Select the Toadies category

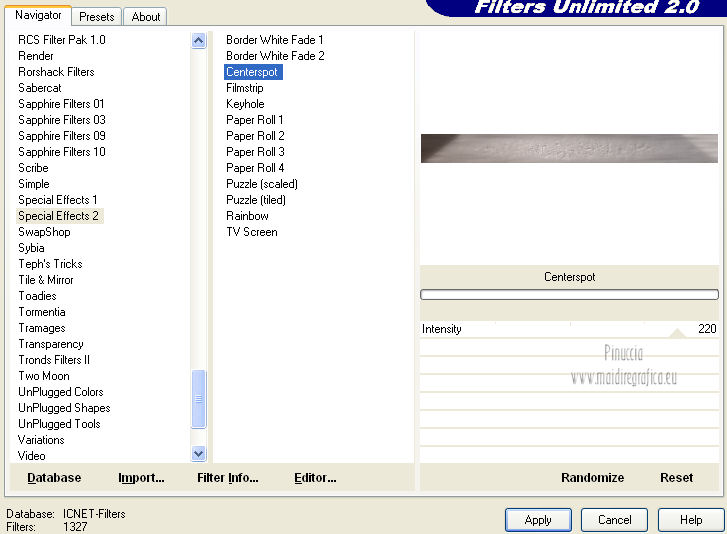click(37, 296)
